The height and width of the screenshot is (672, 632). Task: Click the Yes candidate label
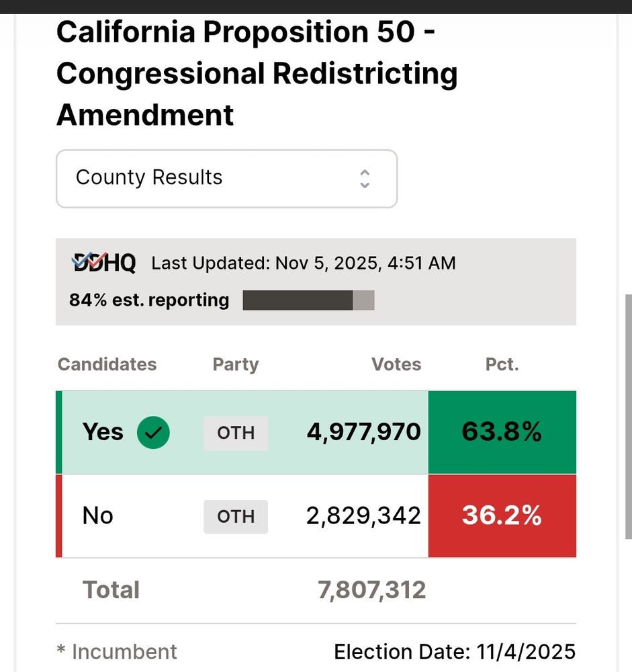[103, 433]
